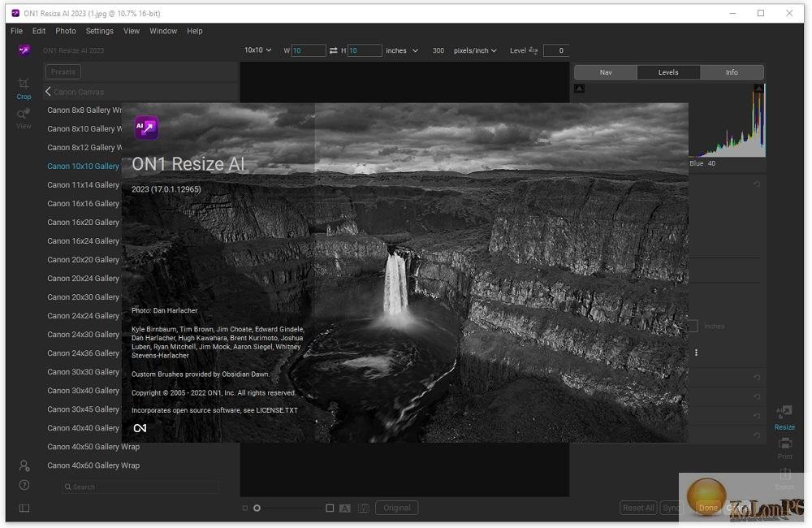812x528 pixels.
Task: Select Canon 8x8 Gallery Wrap preset
Action: [84, 110]
